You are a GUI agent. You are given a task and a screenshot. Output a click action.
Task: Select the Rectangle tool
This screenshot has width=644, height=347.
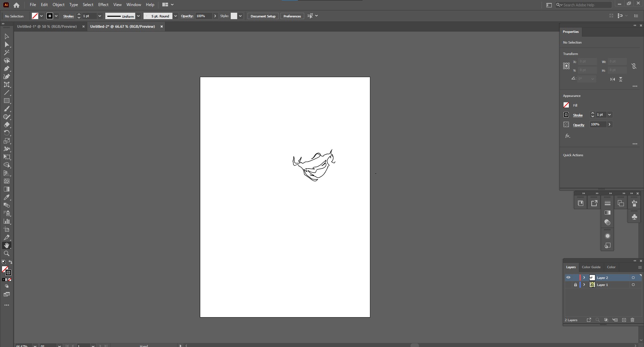tap(7, 101)
